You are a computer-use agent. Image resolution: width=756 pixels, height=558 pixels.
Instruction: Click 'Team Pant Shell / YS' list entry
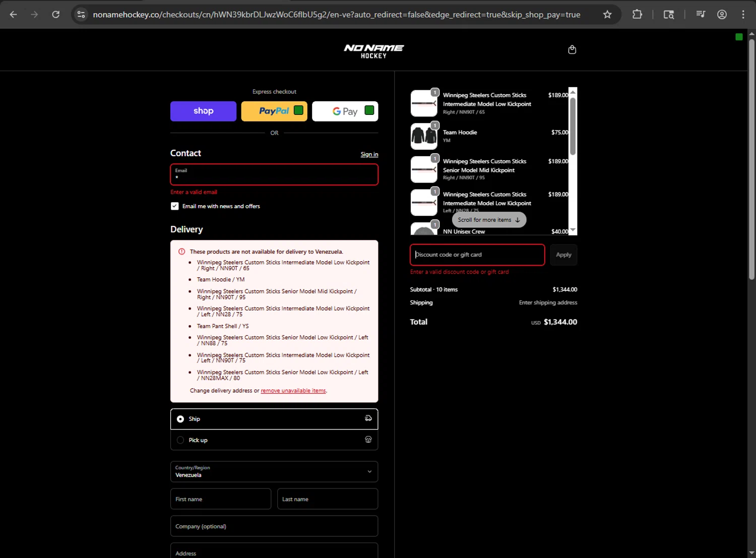(x=223, y=326)
